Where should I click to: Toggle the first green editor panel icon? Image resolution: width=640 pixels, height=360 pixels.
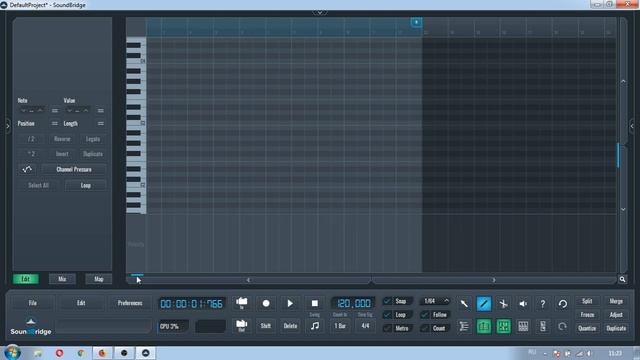[x=484, y=326]
